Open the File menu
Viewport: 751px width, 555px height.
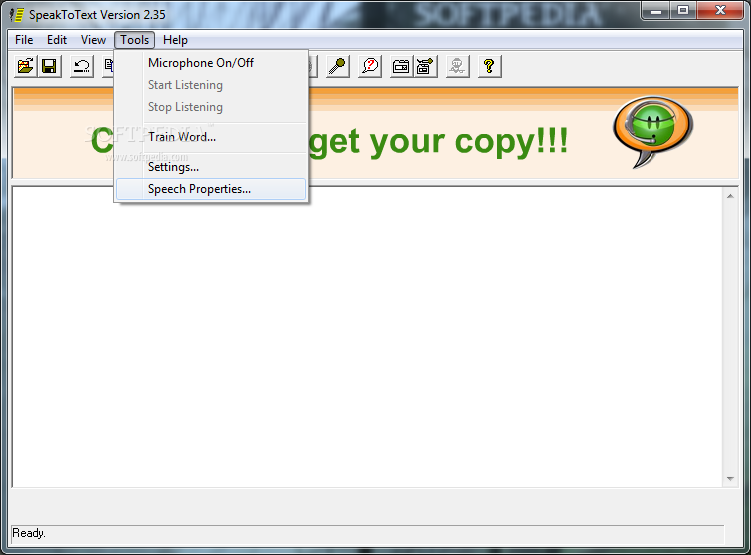pyautogui.click(x=24, y=40)
